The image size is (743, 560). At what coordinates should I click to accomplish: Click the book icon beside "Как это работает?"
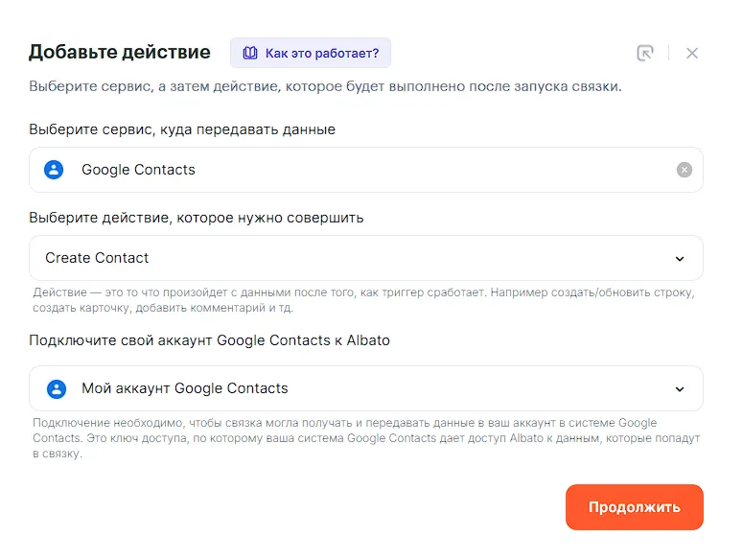[x=250, y=53]
